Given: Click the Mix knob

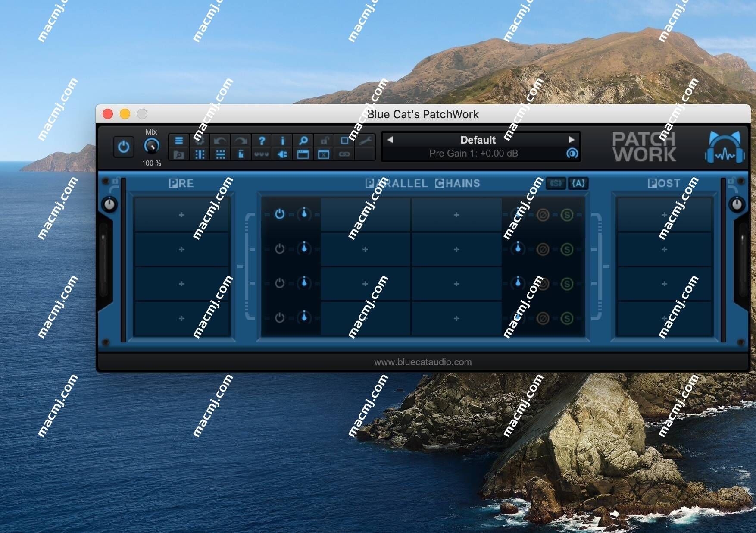Looking at the screenshot, I should click(151, 146).
